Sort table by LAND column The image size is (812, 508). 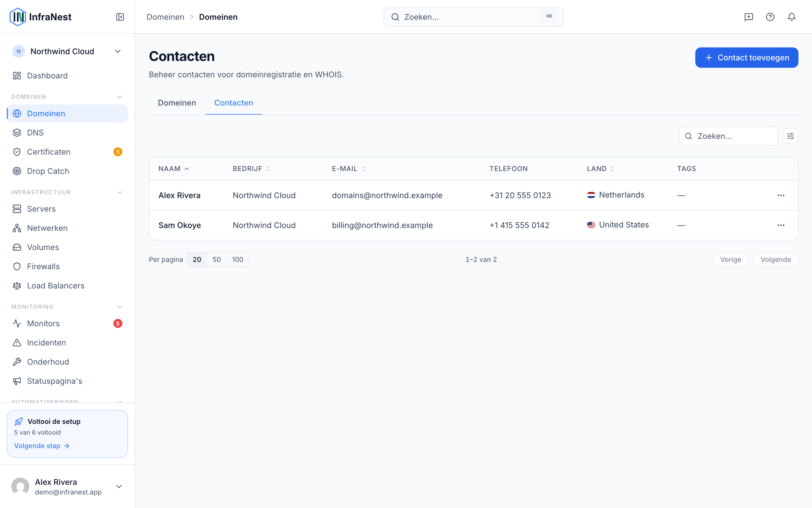(x=601, y=169)
